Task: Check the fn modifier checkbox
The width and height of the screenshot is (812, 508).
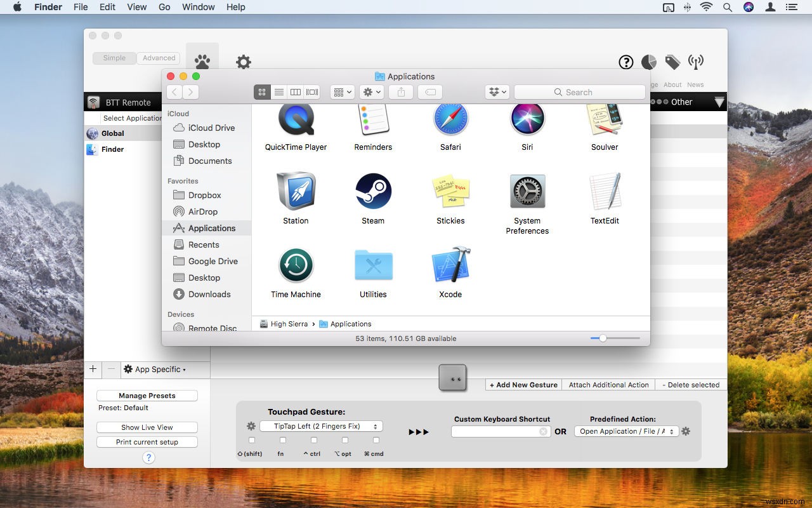Action: pos(282,440)
